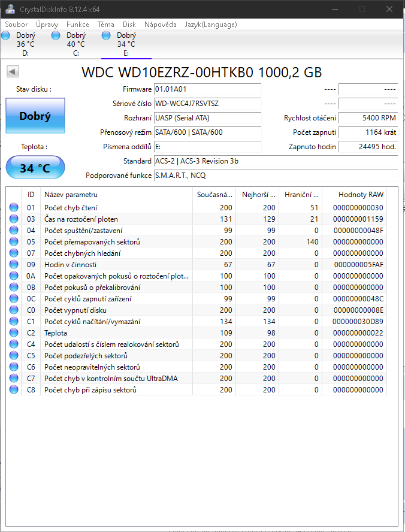Click status orb for row ID C7
This screenshot has width=405, height=532.
[x=14, y=378]
